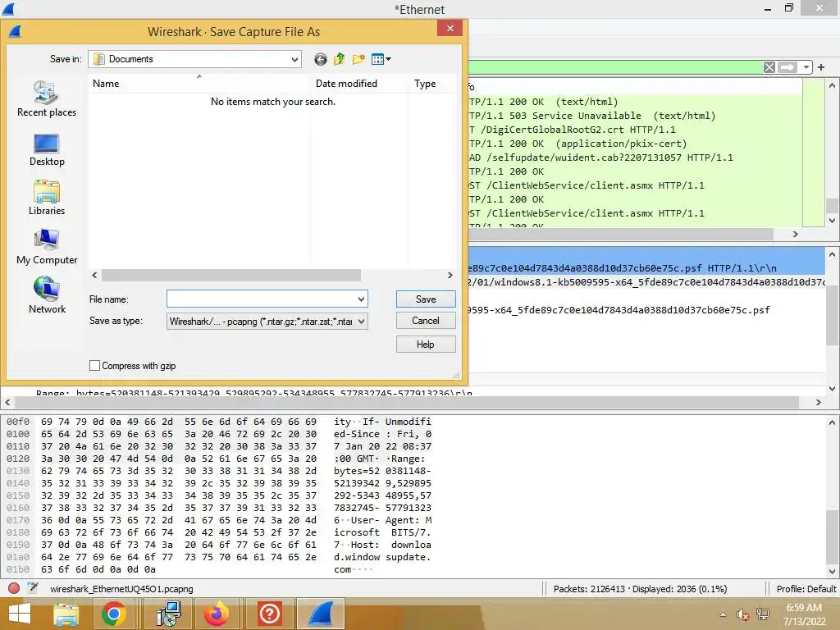The image size is (840, 630).
Task: Click packet list down scroll arrow
Action: point(832,220)
